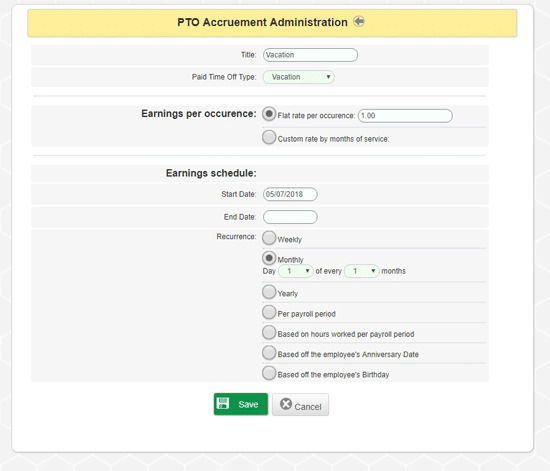Image resolution: width=550 pixels, height=471 pixels.
Task: Click the Start Date field
Action: (x=290, y=194)
